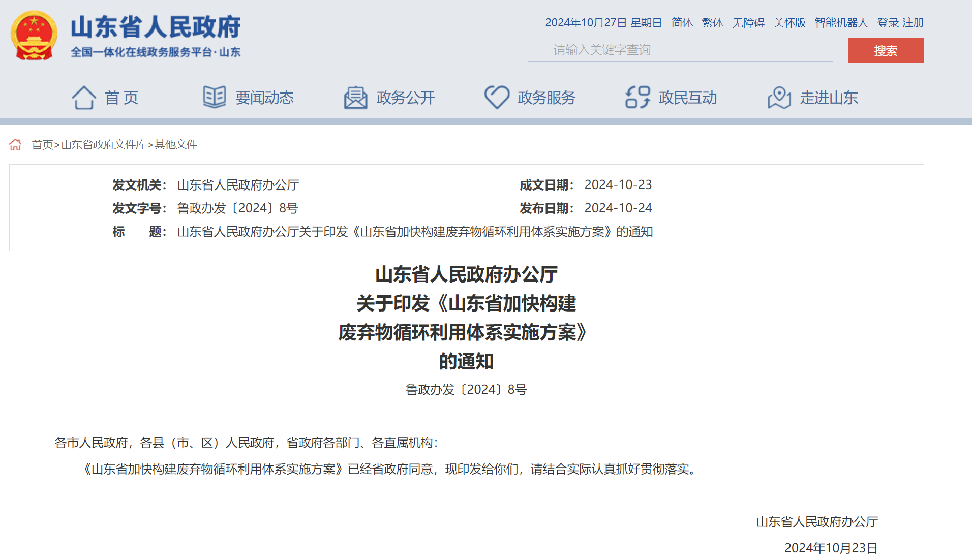Click the 登录 login link
Image resolution: width=972 pixels, height=560 pixels.
pos(888,23)
